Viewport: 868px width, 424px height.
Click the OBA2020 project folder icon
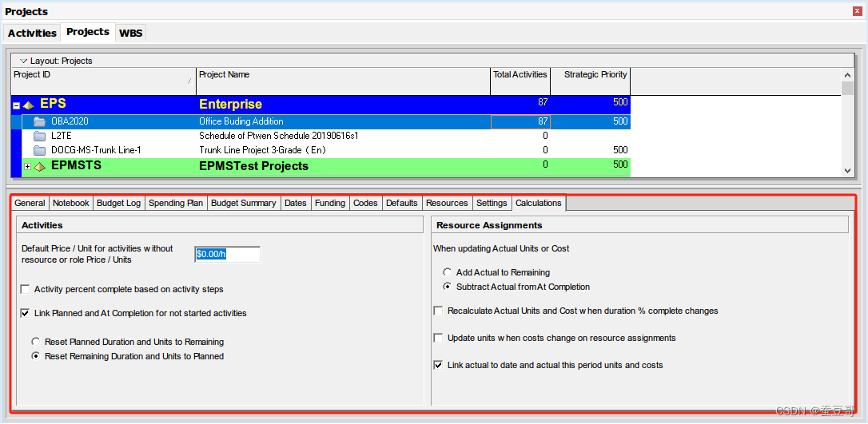click(38, 121)
